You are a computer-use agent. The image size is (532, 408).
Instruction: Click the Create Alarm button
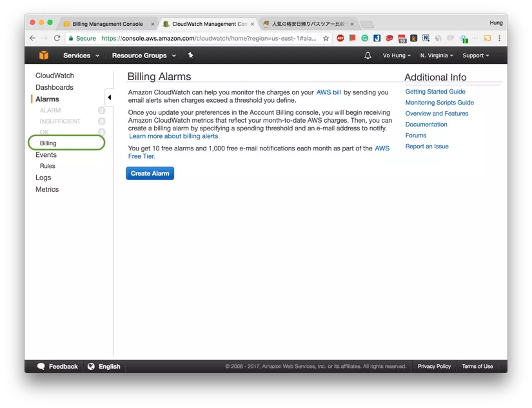150,173
